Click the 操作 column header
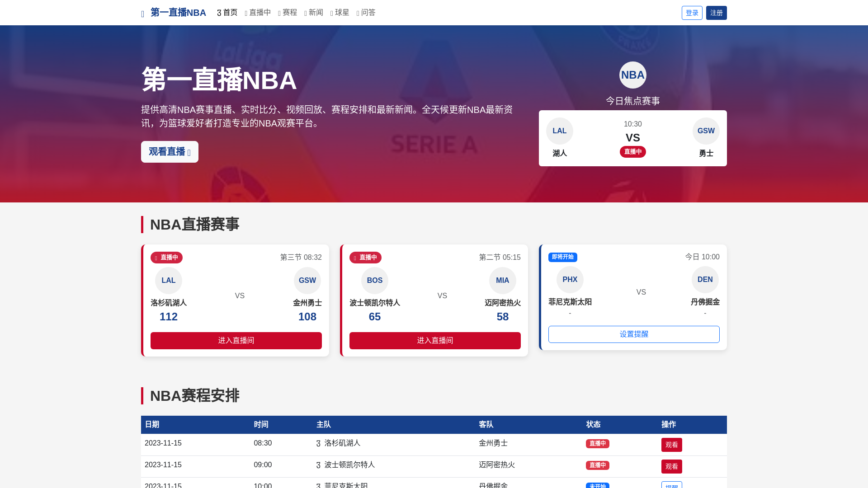Screen dimensions: 868x488 [669, 425]
